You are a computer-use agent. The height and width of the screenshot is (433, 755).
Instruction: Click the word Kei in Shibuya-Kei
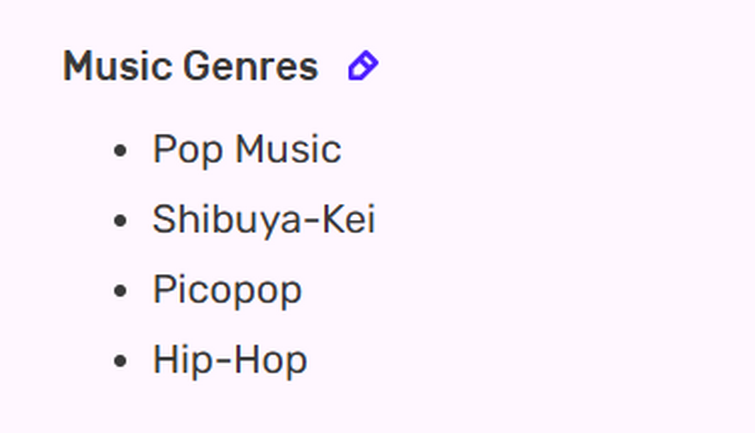point(348,219)
